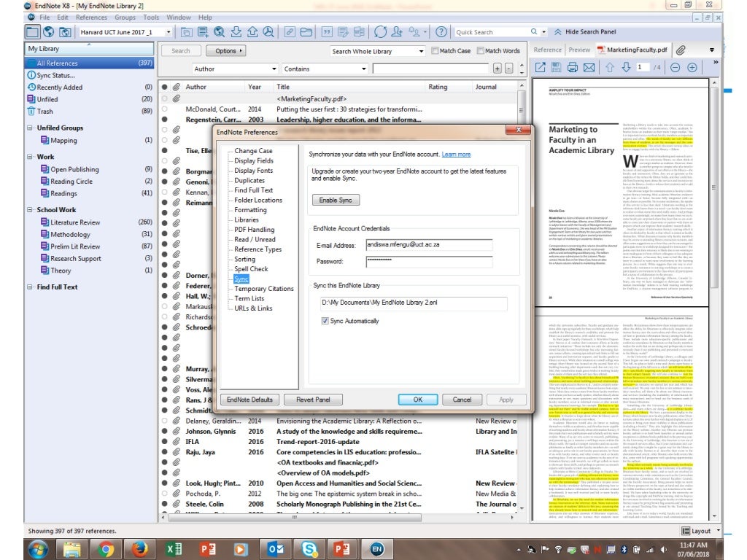The width and height of the screenshot is (747, 560).
Task: Enable the Match Words checkbox
Action: 480,50
